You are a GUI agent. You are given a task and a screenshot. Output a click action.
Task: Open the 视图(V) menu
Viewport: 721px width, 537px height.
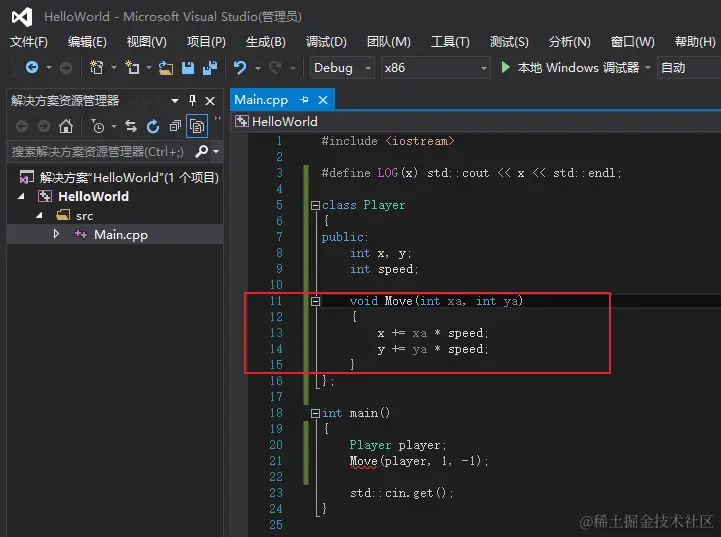147,42
